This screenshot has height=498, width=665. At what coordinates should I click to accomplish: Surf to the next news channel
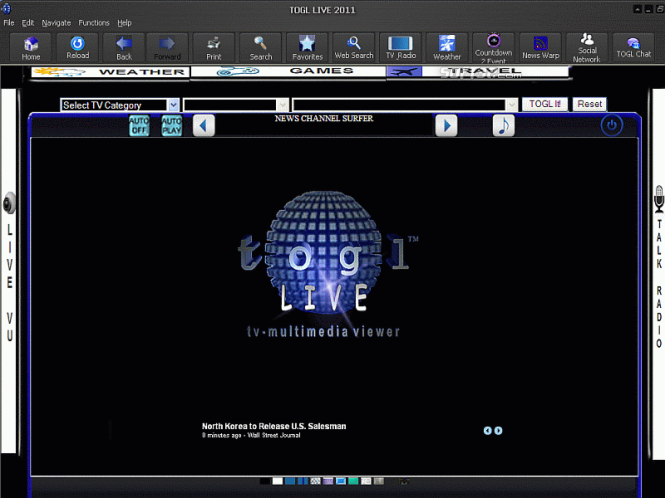coord(446,126)
